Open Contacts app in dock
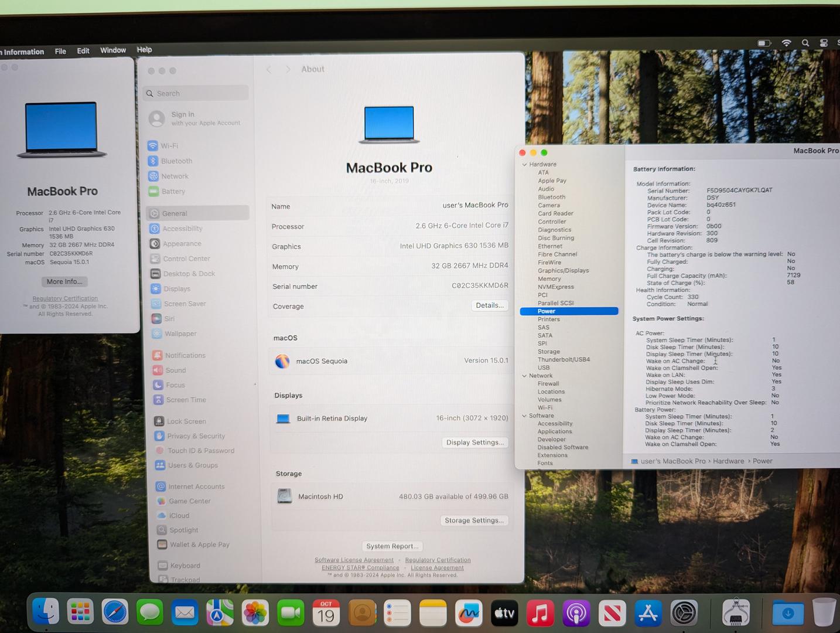Viewport: 840px width, 633px height. (x=362, y=613)
